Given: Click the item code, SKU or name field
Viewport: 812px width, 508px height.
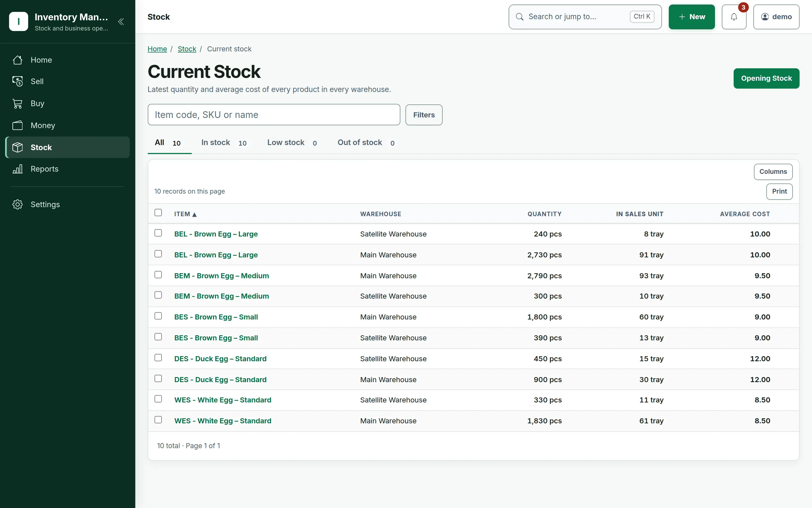Looking at the screenshot, I should tap(274, 115).
